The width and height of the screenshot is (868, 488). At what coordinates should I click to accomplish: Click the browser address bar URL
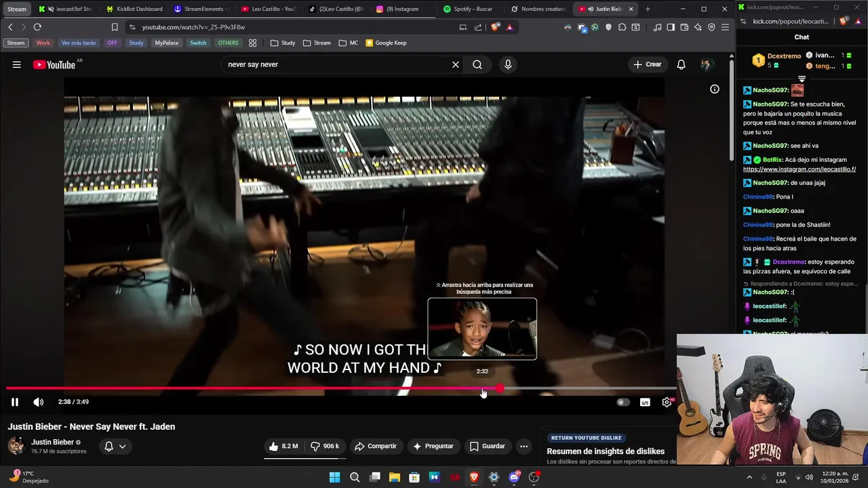coord(193,27)
